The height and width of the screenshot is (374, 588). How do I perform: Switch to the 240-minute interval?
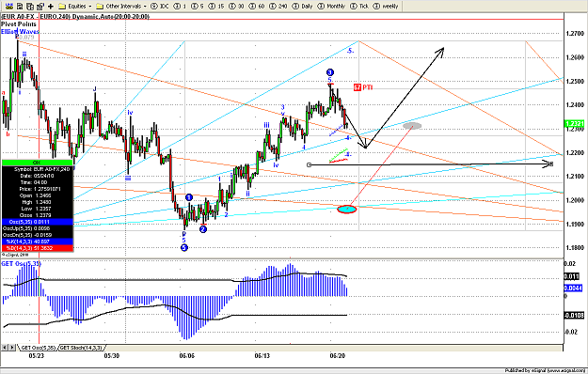[278, 6]
